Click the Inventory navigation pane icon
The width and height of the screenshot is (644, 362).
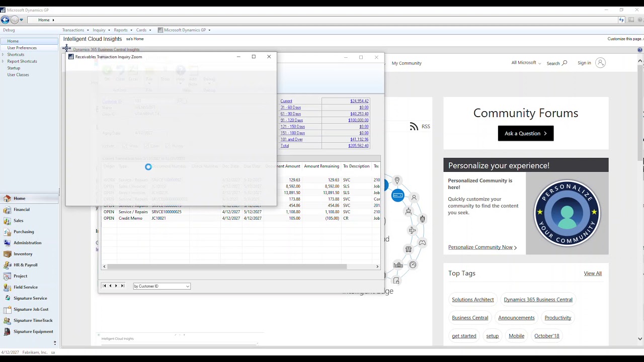click(7, 254)
